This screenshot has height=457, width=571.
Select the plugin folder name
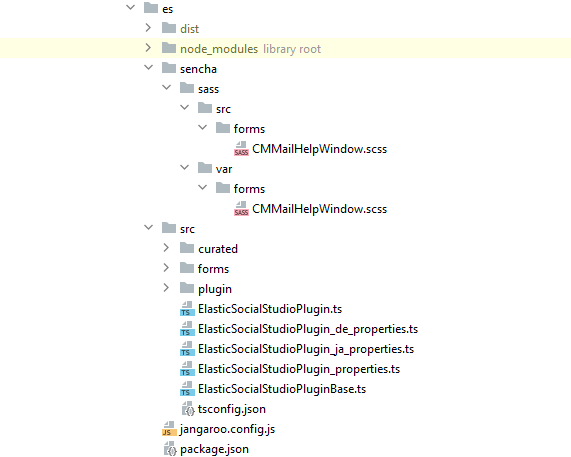point(215,289)
